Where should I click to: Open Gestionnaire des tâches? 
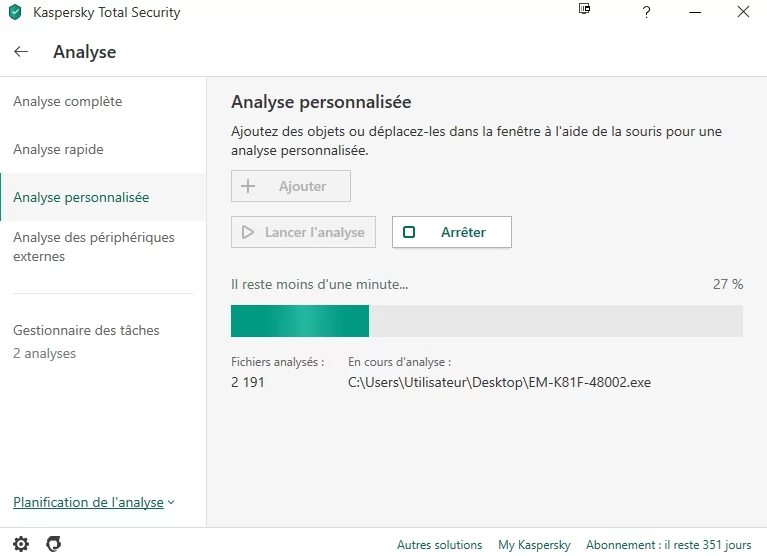click(x=86, y=330)
